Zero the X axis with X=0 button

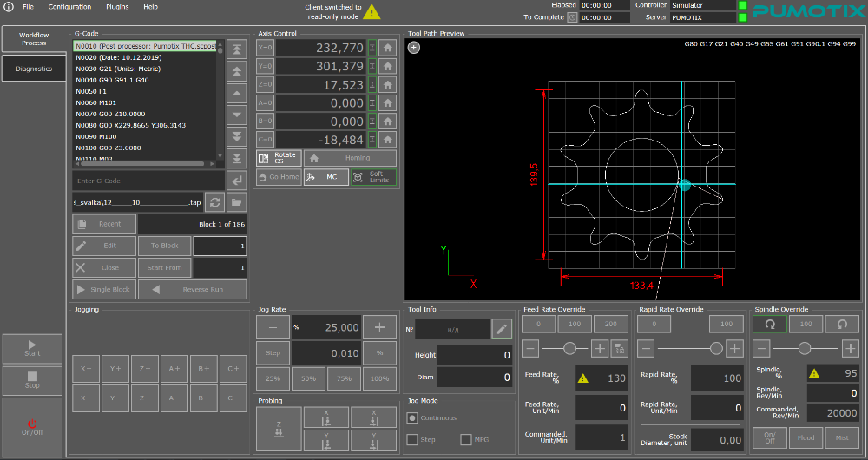coord(265,48)
